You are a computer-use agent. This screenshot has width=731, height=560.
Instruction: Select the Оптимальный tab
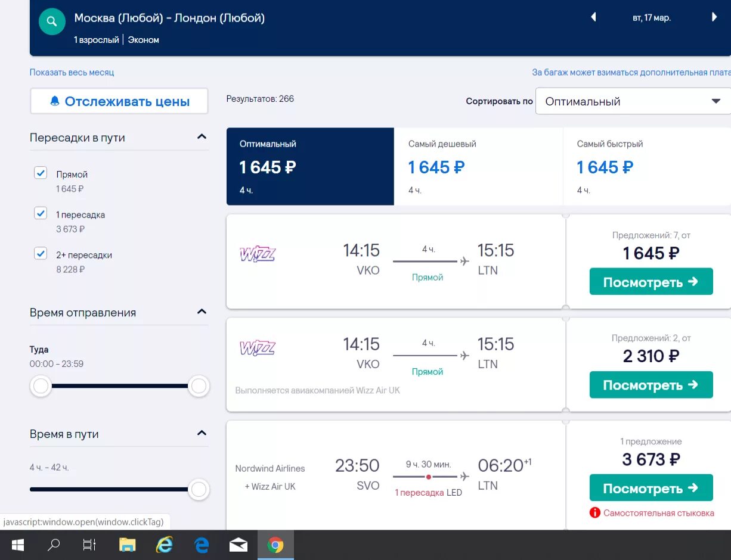(x=310, y=166)
